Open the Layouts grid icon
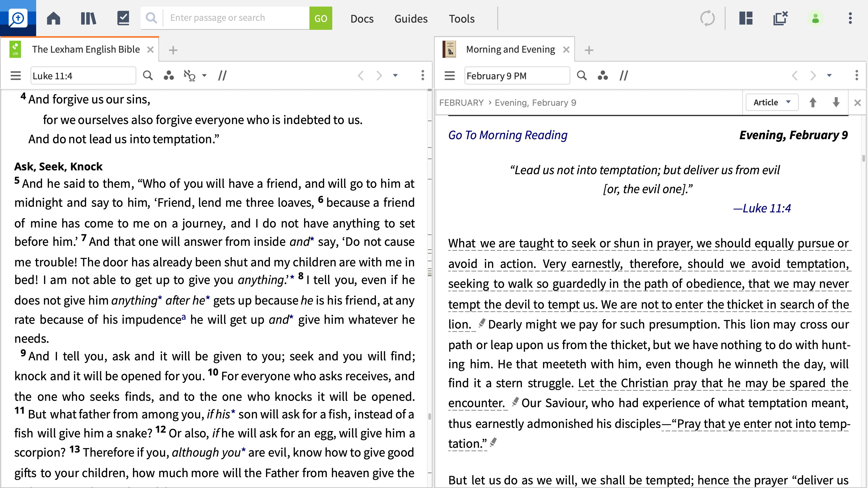The image size is (868, 488). pyautogui.click(x=746, y=18)
